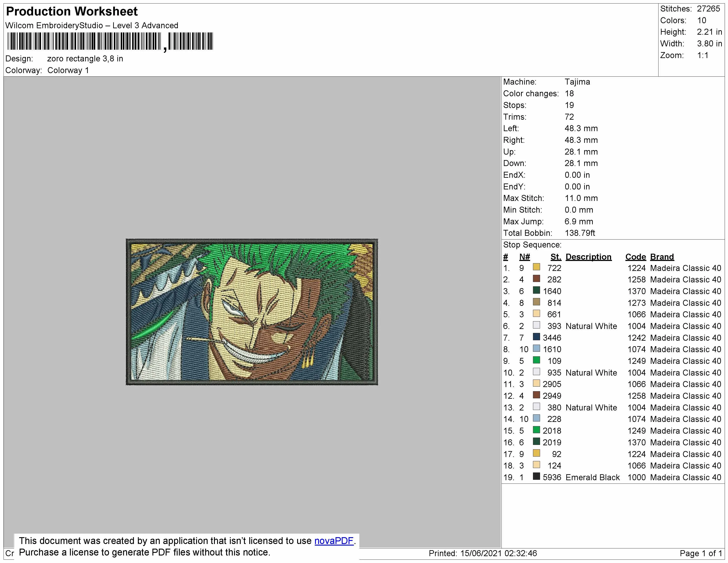
Task: Pick the peach swatch beside stitch count 661
Action: pos(536,314)
